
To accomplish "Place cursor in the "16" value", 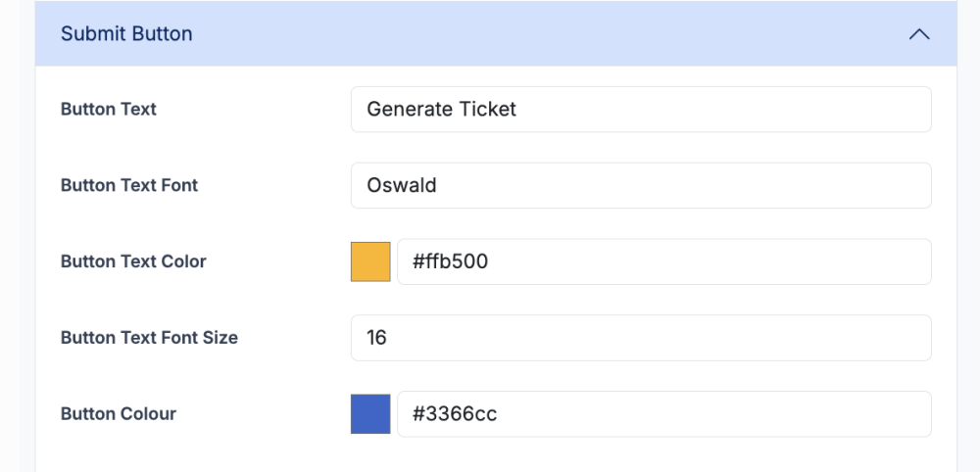I will [377, 338].
